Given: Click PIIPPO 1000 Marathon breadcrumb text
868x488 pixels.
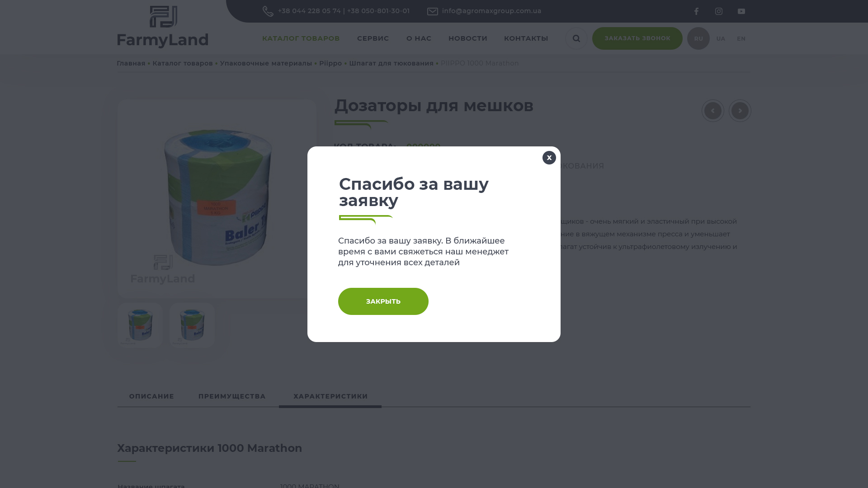Looking at the screenshot, I should 480,63.
